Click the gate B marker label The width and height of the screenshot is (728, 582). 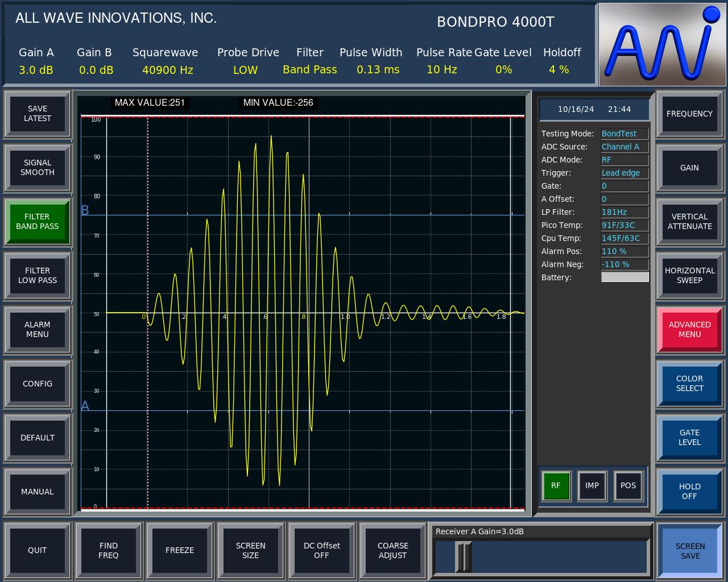pos(85,210)
